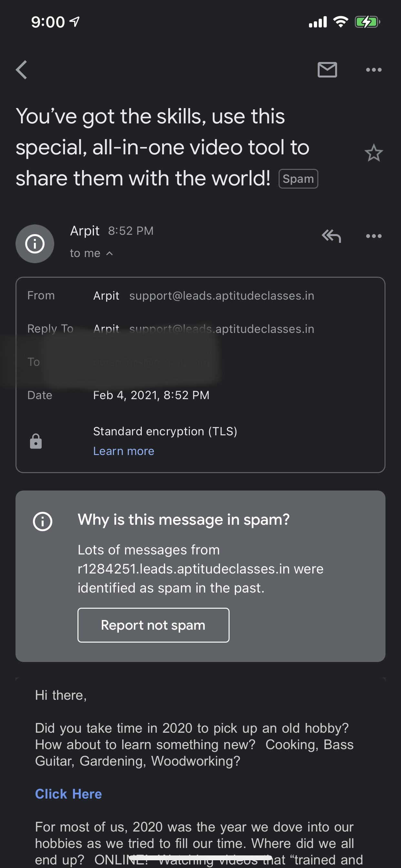Open the message three-dot options menu

(x=374, y=236)
